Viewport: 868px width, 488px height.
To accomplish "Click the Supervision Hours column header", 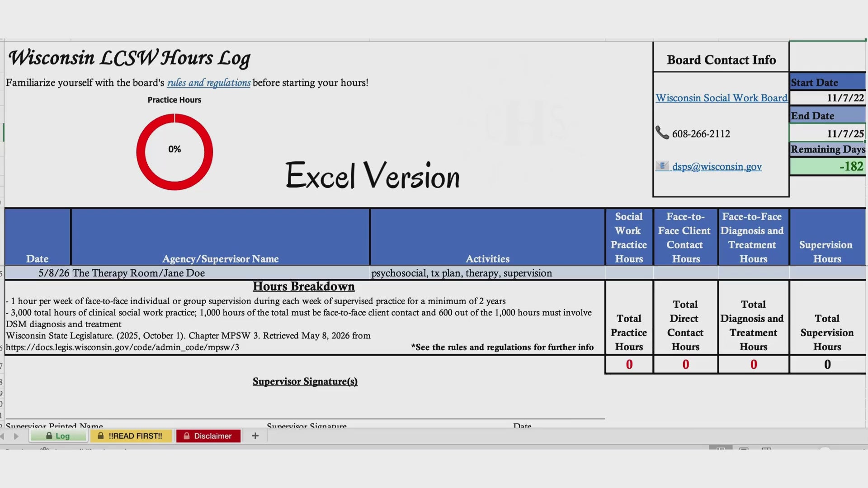I will click(x=827, y=237).
